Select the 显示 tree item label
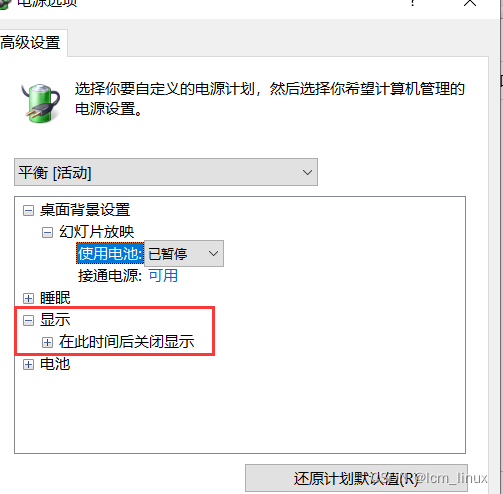Viewport: 503px width, 494px height. 55,320
